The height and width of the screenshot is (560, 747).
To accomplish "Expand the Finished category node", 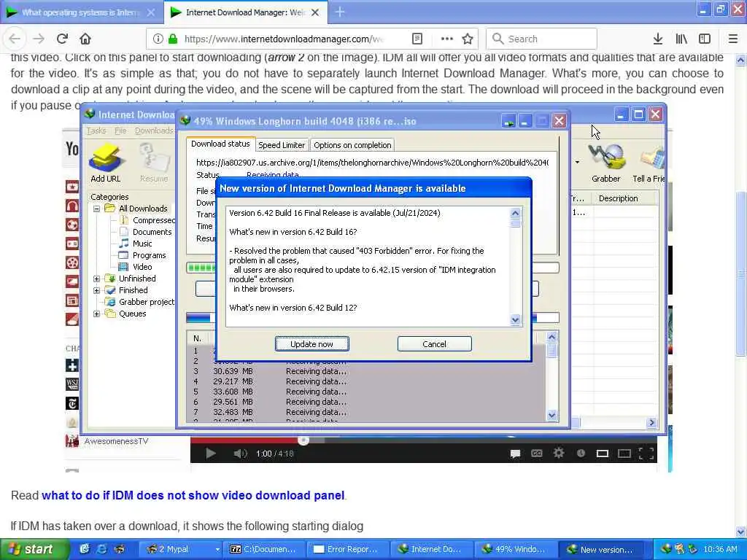I will [x=97, y=290].
